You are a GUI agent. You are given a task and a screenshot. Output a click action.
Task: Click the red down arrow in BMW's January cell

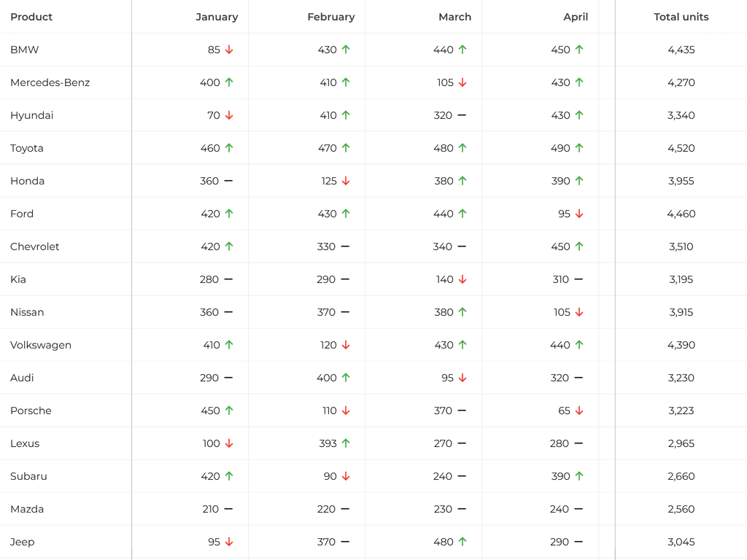tap(229, 50)
